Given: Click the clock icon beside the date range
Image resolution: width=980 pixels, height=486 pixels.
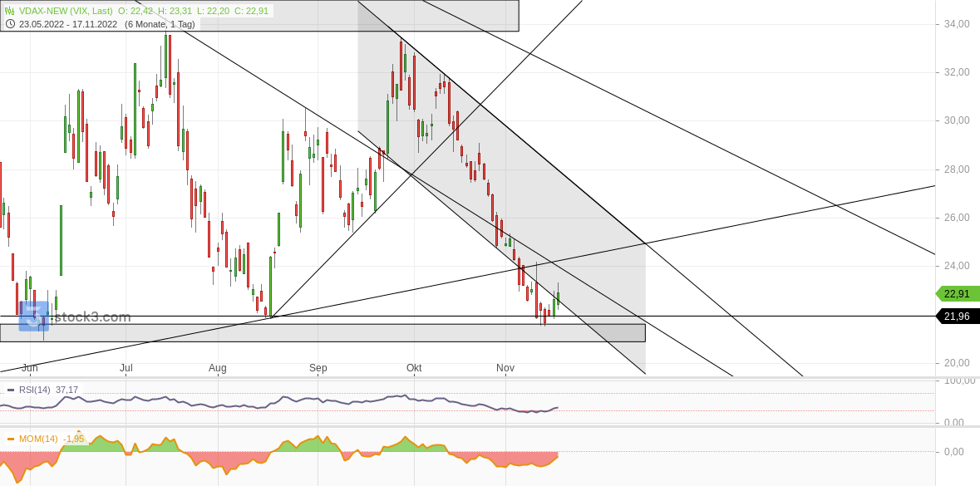Looking at the screenshot, I should [10, 24].
